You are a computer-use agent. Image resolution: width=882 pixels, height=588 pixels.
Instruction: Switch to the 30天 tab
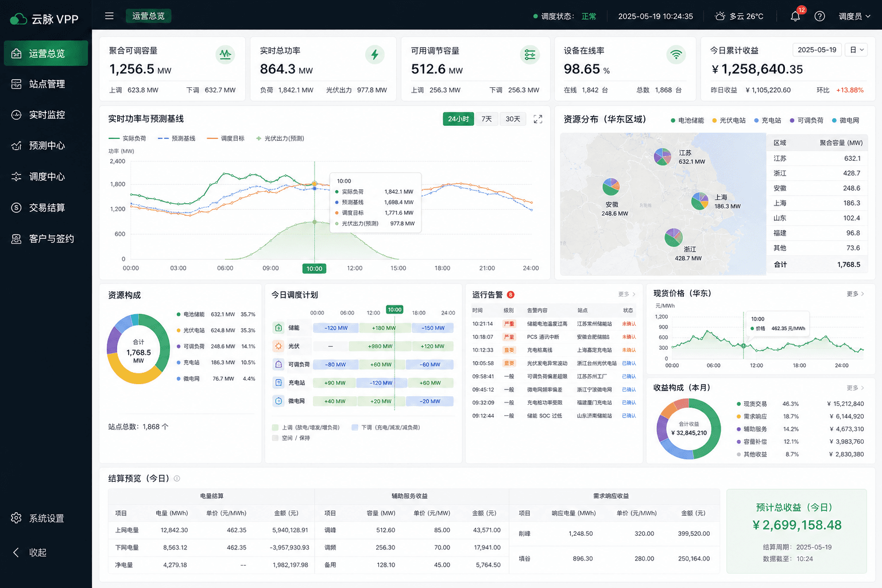[x=513, y=119]
